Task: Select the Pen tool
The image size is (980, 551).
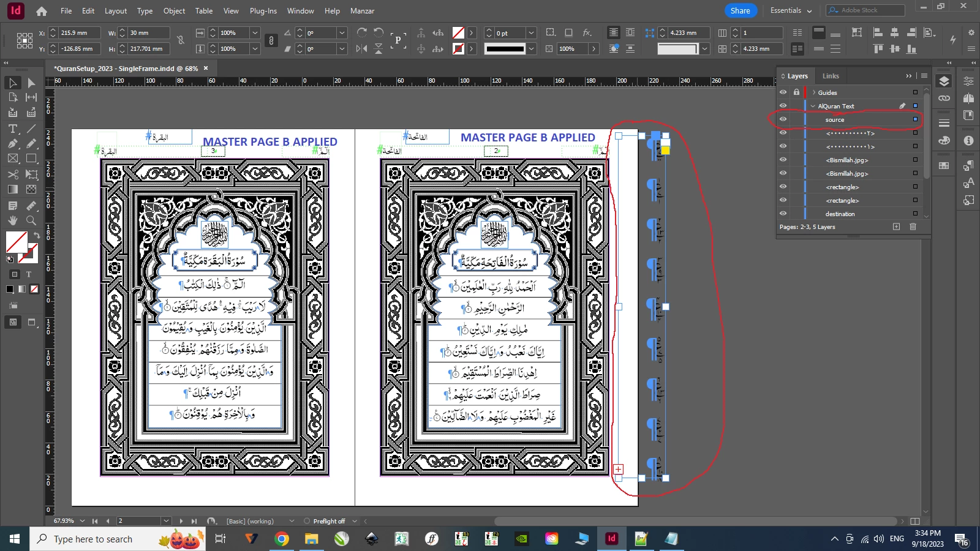Action: point(13,143)
